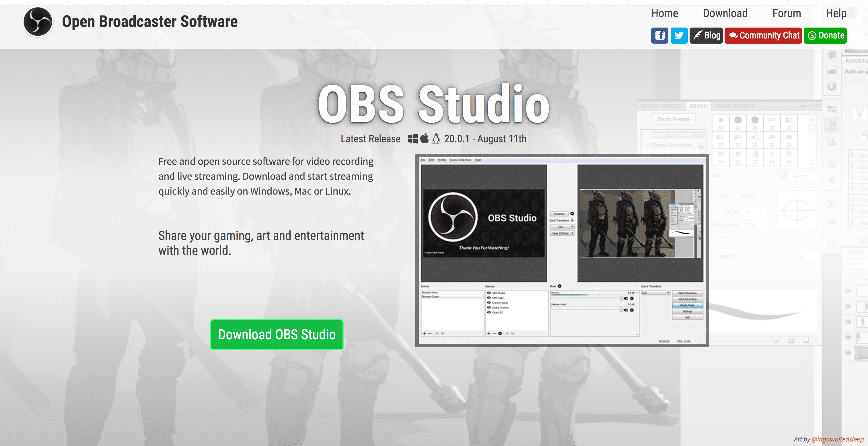
Task: Open the Help menu item
Action: pyautogui.click(x=836, y=13)
